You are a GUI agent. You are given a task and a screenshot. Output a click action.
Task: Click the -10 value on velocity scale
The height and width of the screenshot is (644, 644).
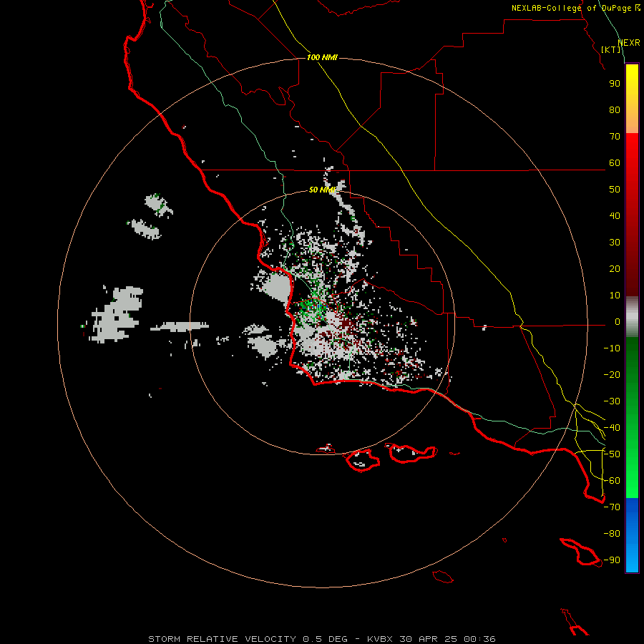(x=612, y=348)
